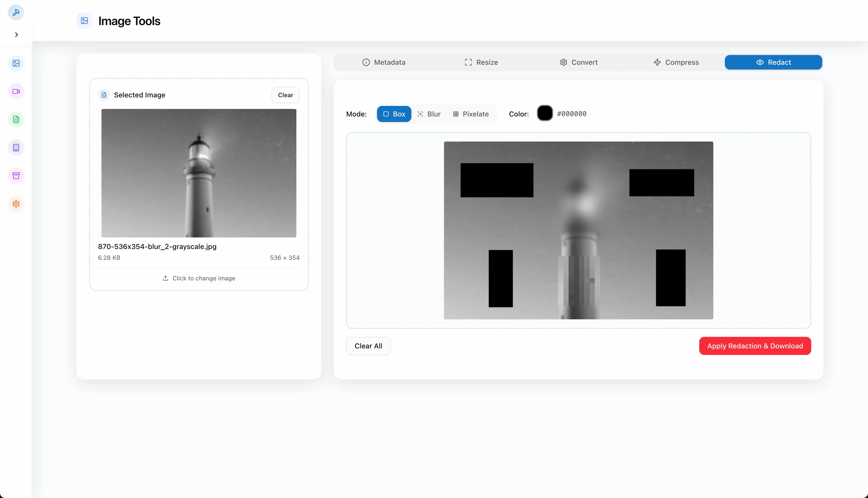Click the lighthouse preview thumbnail
868x498 pixels.
[199, 173]
